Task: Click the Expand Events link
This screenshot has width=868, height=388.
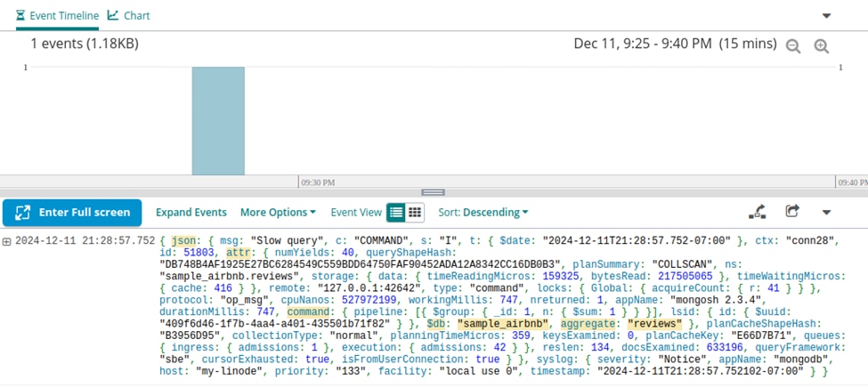Action: [191, 213]
